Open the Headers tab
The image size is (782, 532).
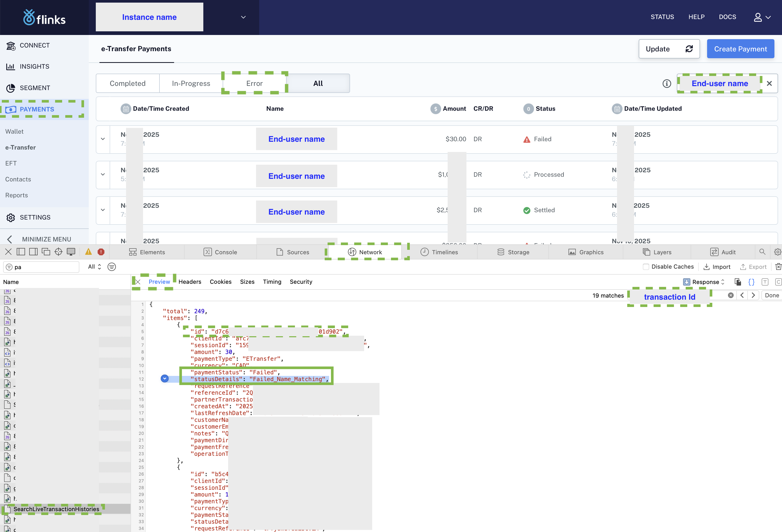pyautogui.click(x=190, y=282)
